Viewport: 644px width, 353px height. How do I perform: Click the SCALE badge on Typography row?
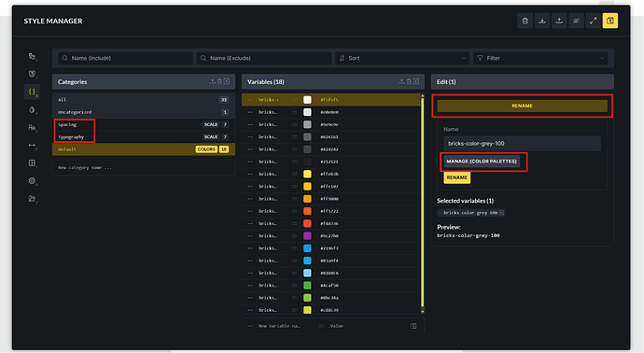tap(211, 137)
